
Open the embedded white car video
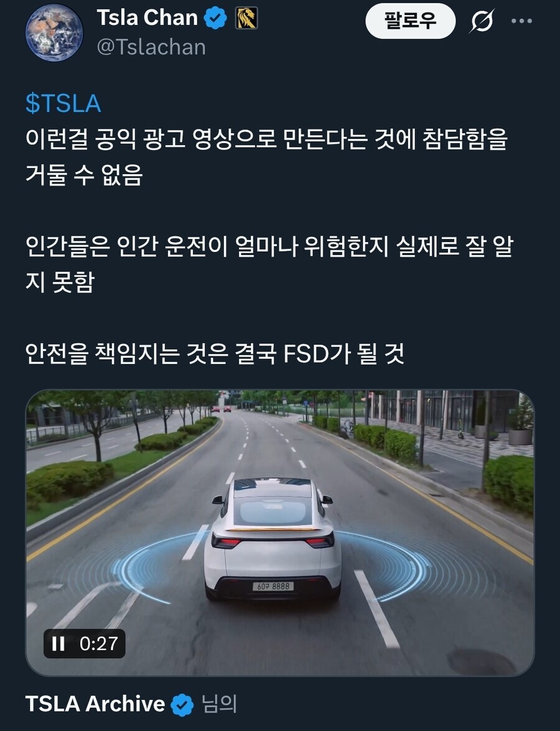coord(280,533)
